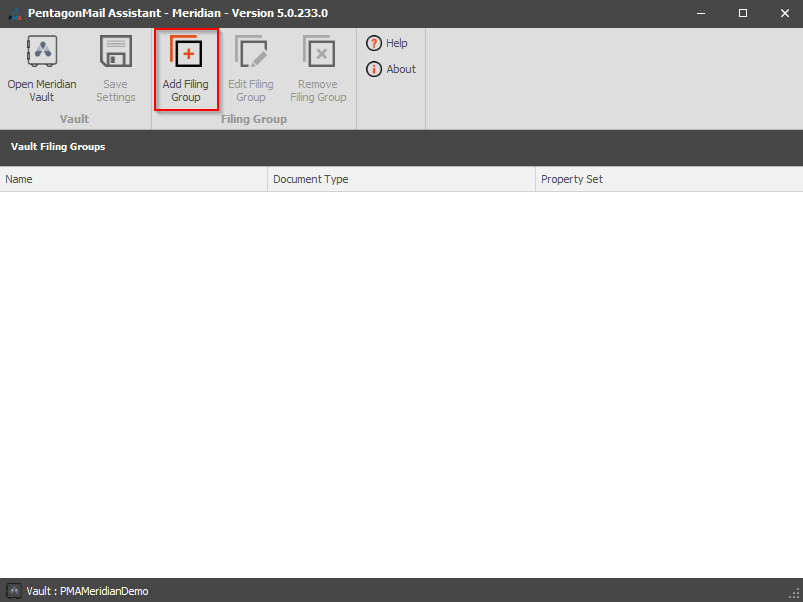The height and width of the screenshot is (602, 803).
Task: Click the PentagonMail Assistant title bar icon
Action: pos(15,14)
